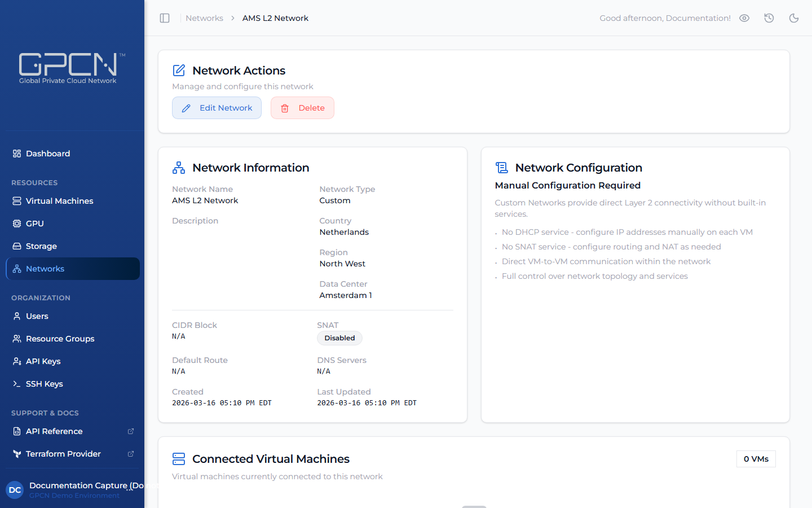
Task: Click the Network Actions edit icon
Action: click(x=179, y=71)
